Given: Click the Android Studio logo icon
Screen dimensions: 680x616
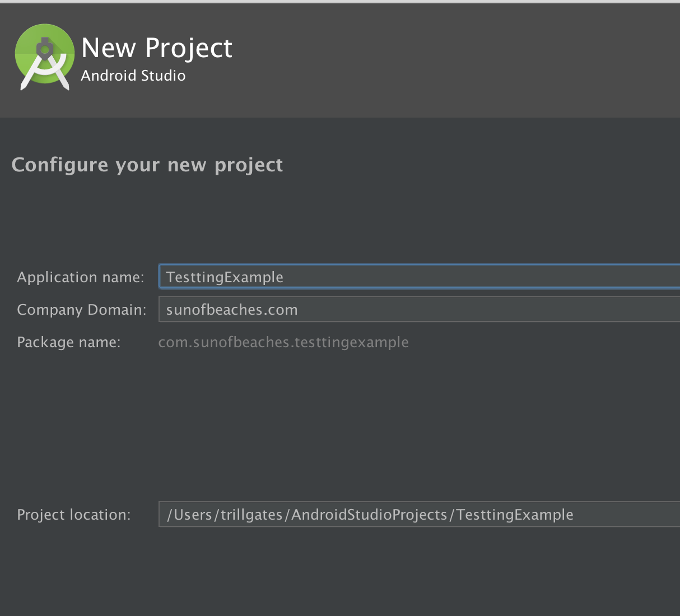Looking at the screenshot, I should pos(44,57).
